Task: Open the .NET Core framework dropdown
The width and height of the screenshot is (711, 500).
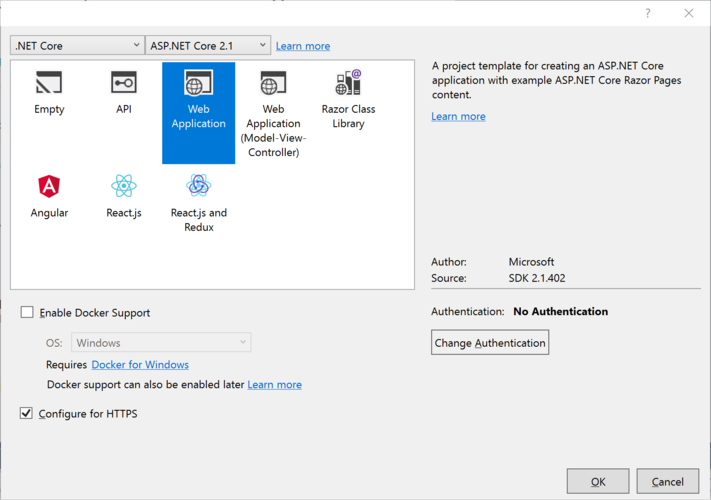Action: pyautogui.click(x=77, y=46)
